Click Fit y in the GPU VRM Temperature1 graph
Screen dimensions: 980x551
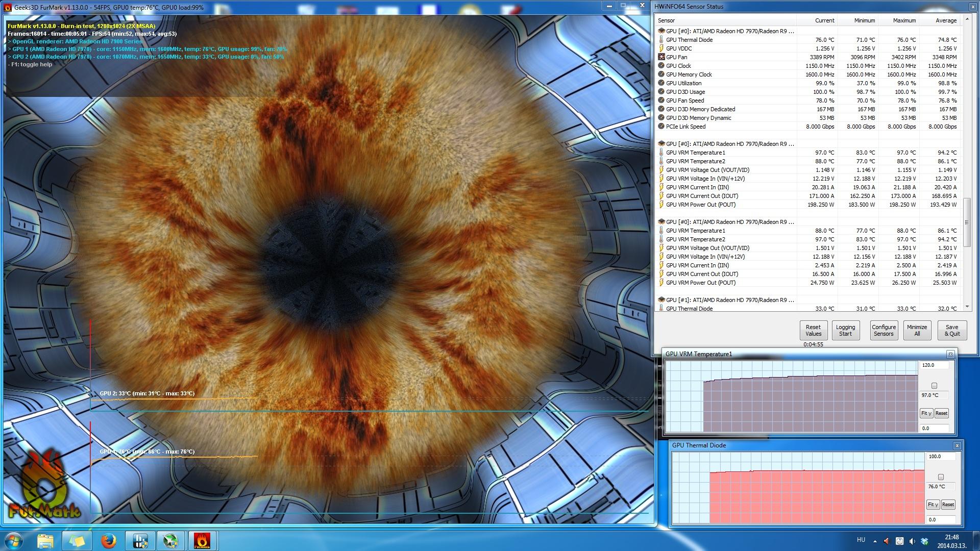(926, 413)
